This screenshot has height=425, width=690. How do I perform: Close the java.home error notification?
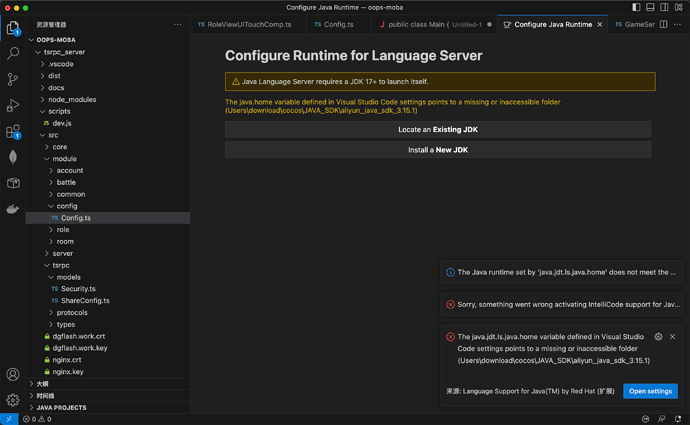672,337
